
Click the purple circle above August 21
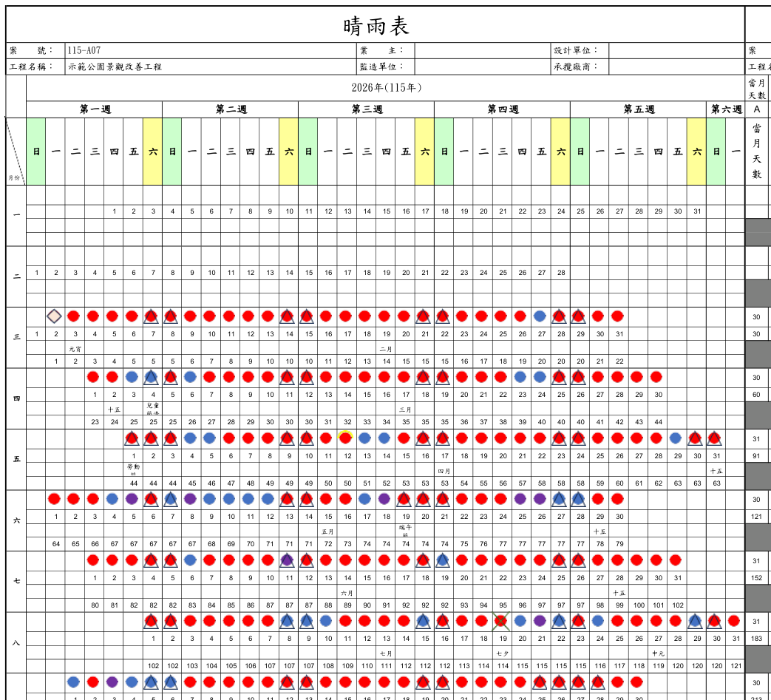click(540, 621)
